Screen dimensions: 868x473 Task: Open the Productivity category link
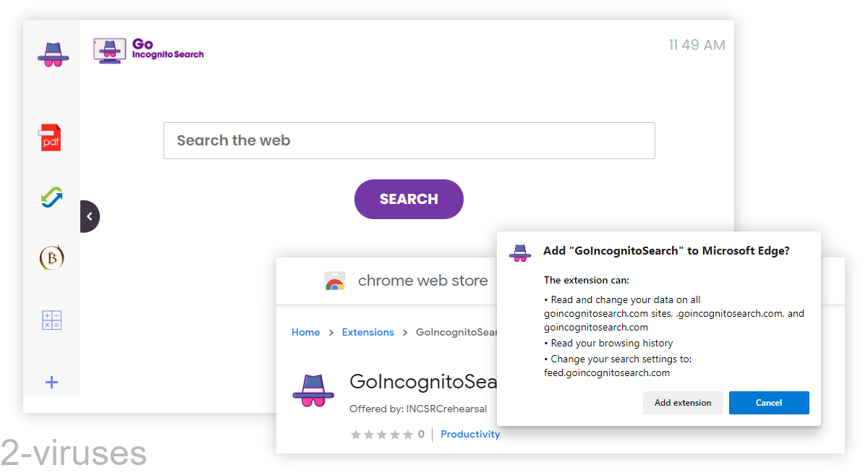pyautogui.click(x=470, y=434)
